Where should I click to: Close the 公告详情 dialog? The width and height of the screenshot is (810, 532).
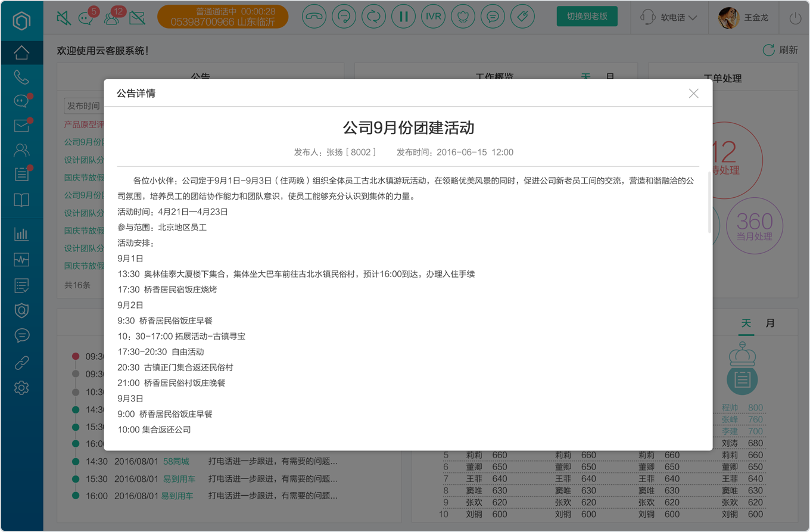point(693,94)
